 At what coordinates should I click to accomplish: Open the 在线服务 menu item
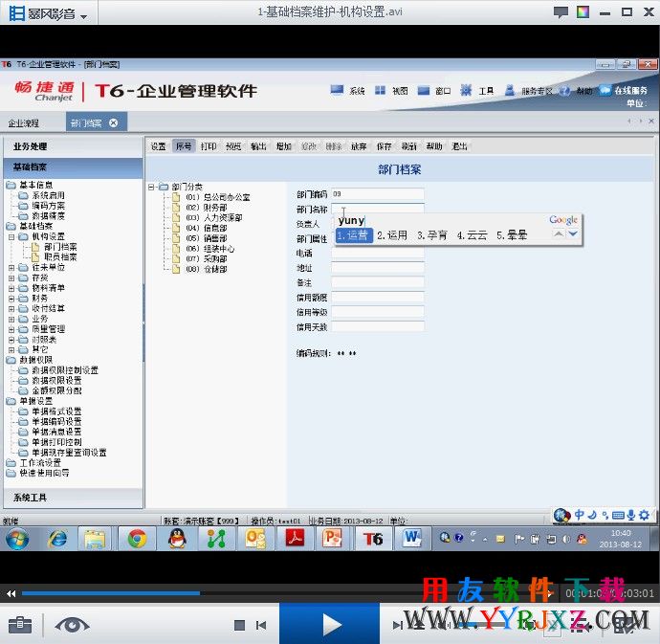[624, 90]
